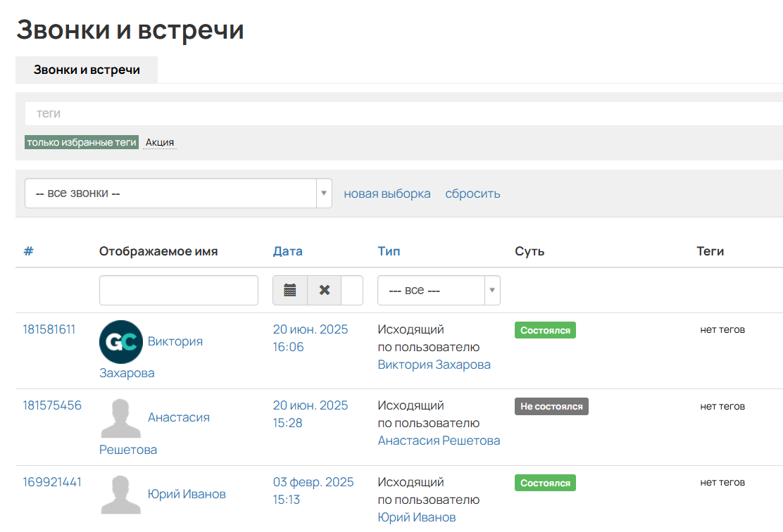
Task: Click the name filter input box
Action: [x=178, y=289]
